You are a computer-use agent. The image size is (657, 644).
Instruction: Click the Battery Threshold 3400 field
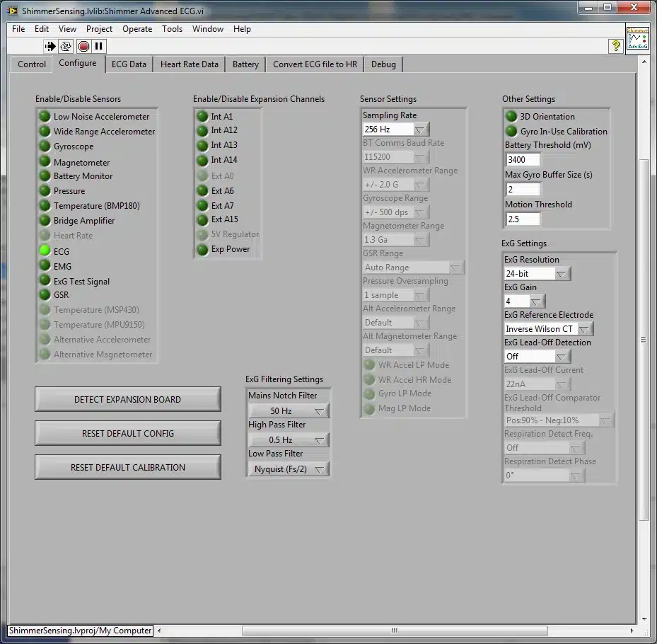[x=523, y=160]
